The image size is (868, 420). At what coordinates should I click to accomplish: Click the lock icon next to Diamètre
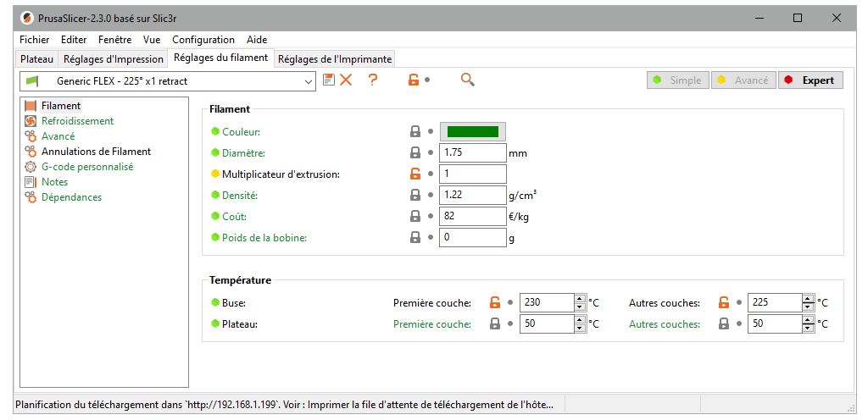[x=415, y=153]
